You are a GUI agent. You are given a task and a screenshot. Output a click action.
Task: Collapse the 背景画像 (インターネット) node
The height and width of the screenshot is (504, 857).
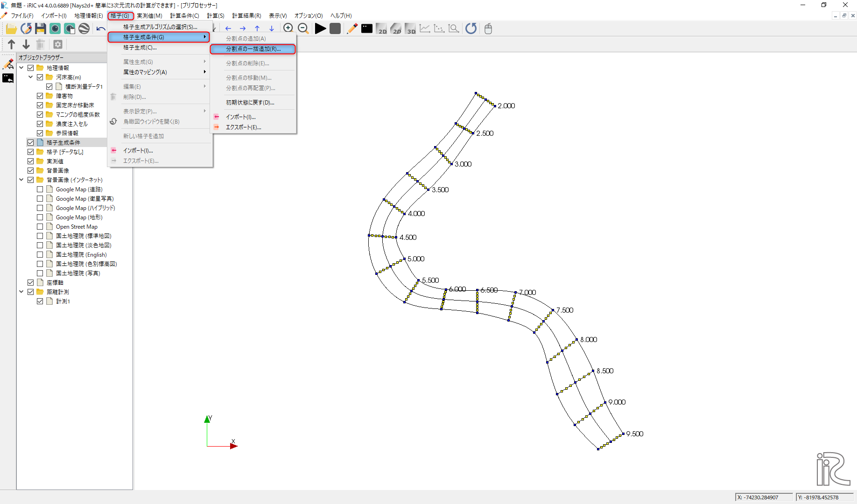21,180
